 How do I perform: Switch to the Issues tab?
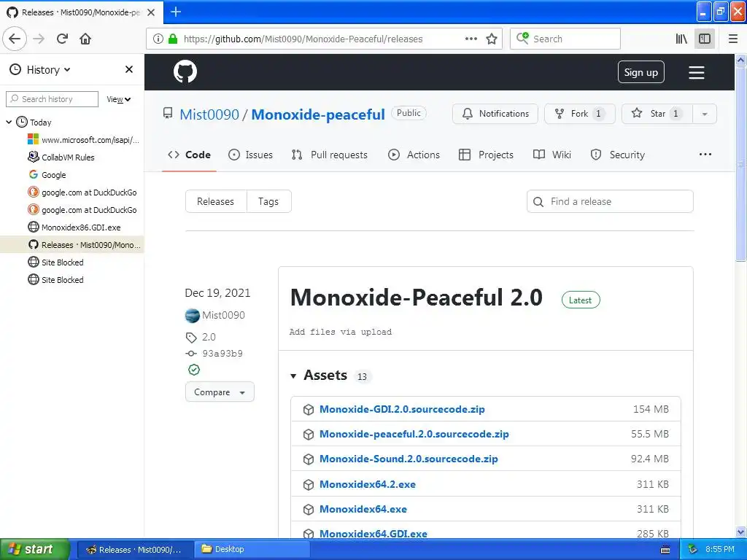251,155
